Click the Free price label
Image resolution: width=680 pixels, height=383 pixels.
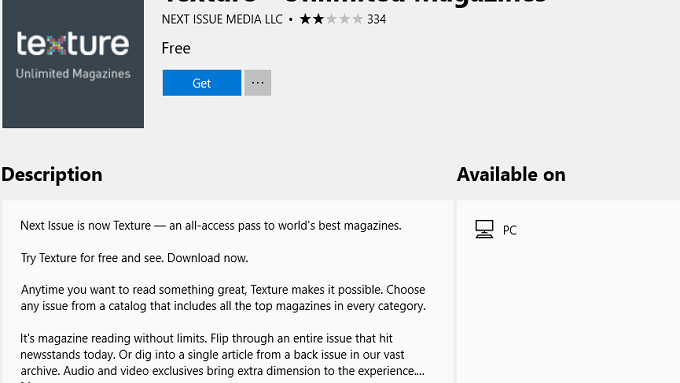coord(176,48)
